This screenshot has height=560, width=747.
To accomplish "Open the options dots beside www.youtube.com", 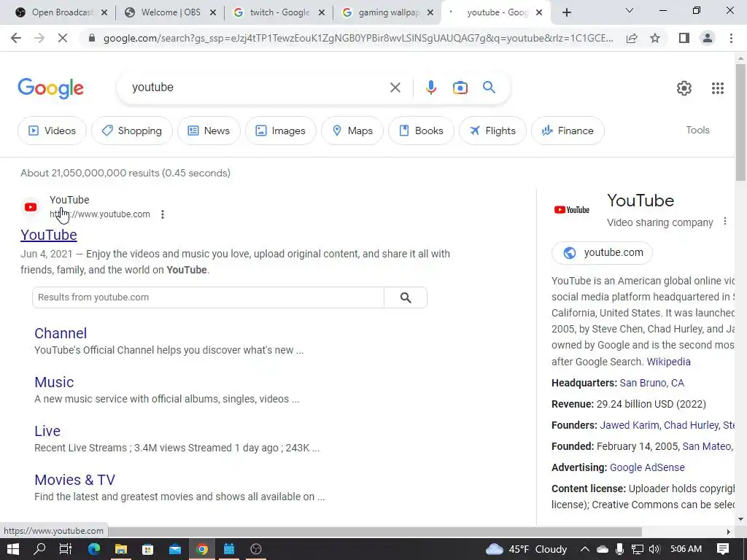I will pyautogui.click(x=163, y=214).
